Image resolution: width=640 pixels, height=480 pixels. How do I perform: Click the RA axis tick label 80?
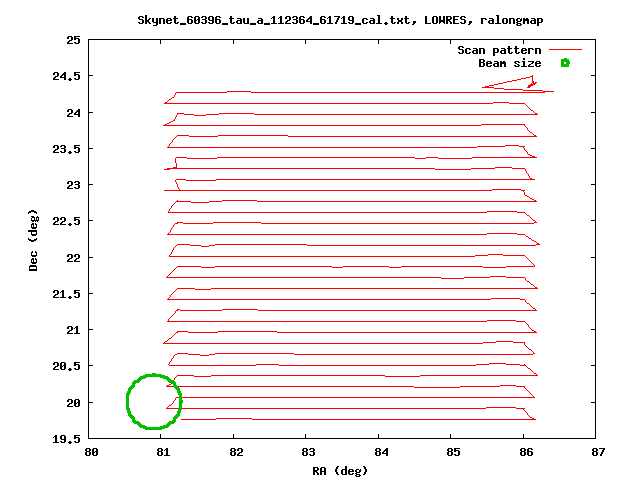click(x=91, y=452)
